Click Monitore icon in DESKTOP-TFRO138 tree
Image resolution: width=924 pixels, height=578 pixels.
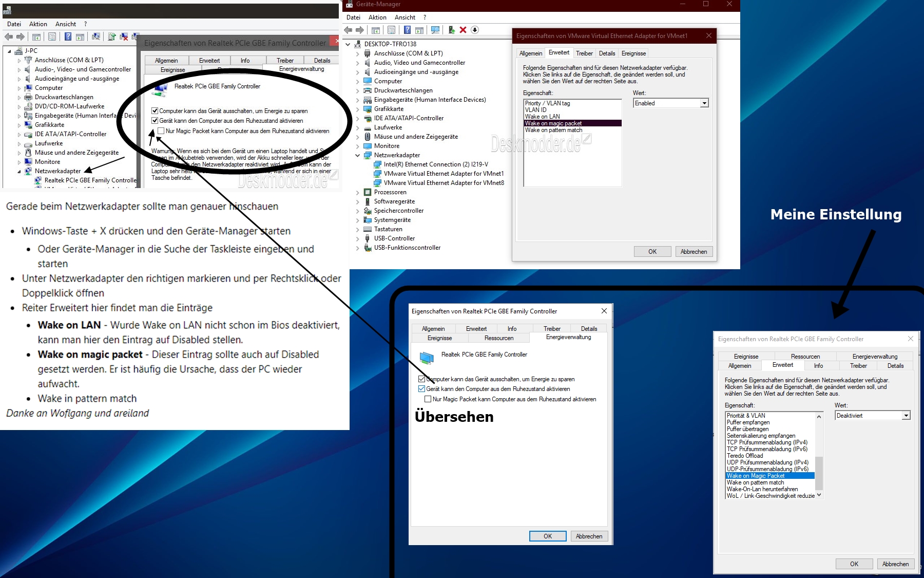pyautogui.click(x=368, y=146)
